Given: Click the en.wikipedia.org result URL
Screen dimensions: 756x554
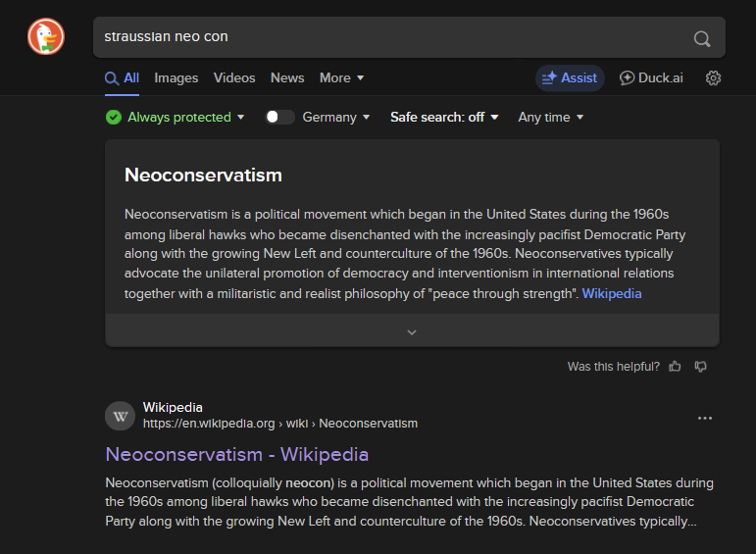Looking at the screenshot, I should 280,424.
